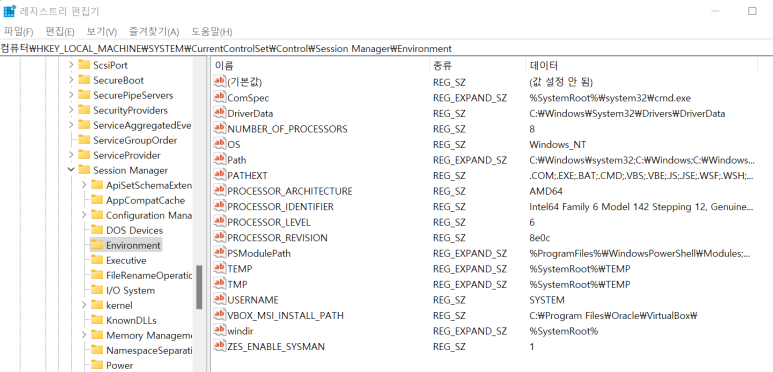Expand the Configuration Manager key
Screen dimensions: 773x372
[x=84, y=215]
